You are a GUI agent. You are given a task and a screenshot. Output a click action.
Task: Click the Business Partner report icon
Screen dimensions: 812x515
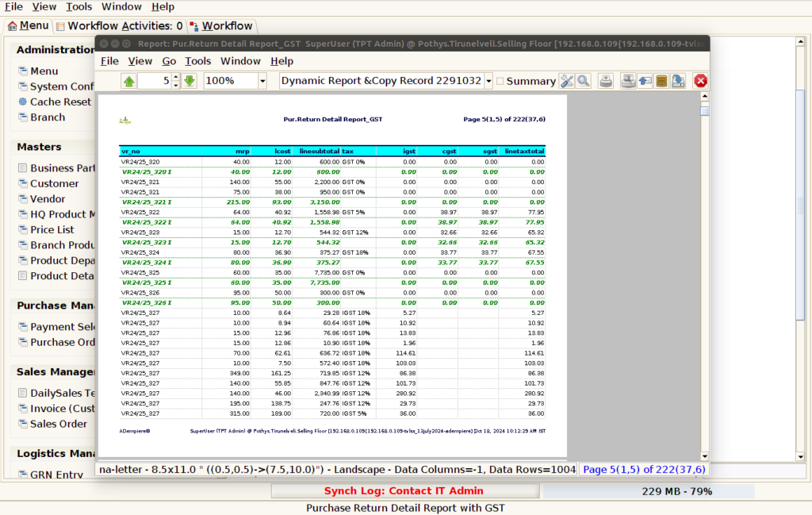pos(23,168)
